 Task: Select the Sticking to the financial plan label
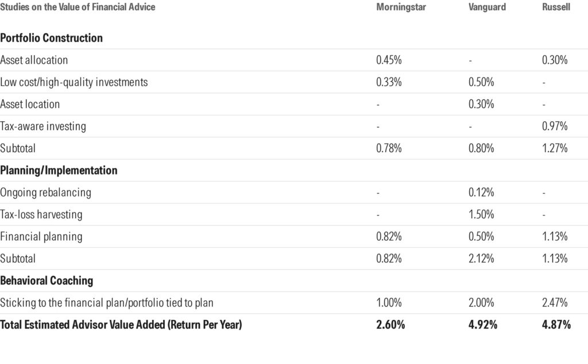[x=109, y=303]
